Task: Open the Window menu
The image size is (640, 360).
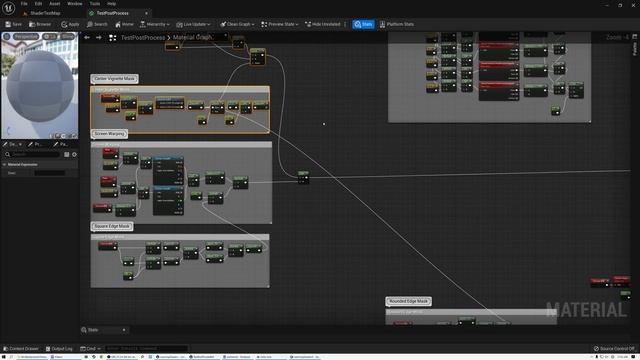Action: click(75, 4)
